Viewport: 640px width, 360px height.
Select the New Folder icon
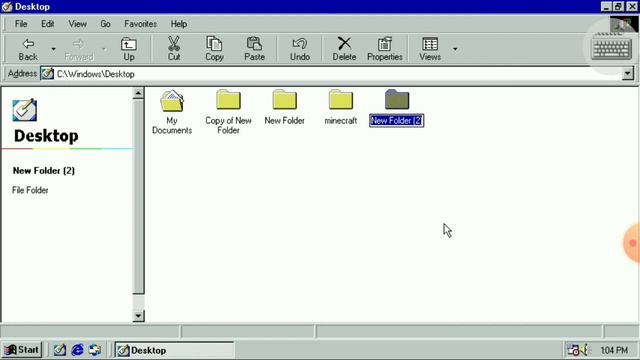(x=284, y=99)
